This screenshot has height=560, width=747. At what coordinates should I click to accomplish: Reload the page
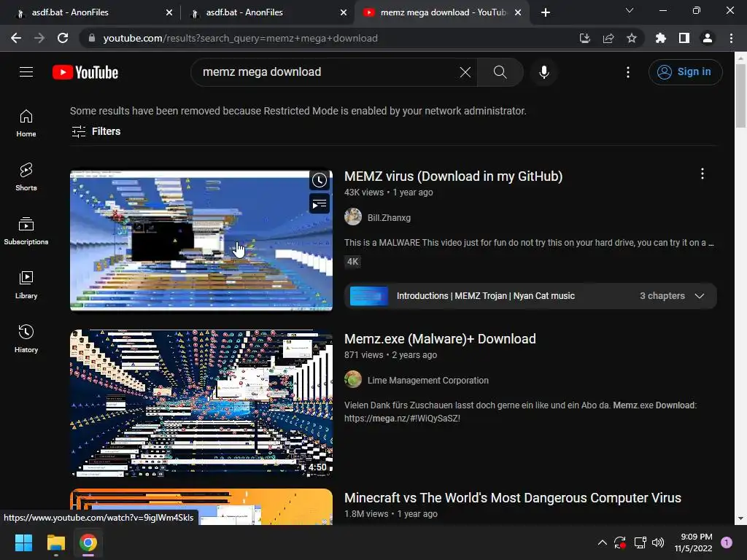pos(63,38)
